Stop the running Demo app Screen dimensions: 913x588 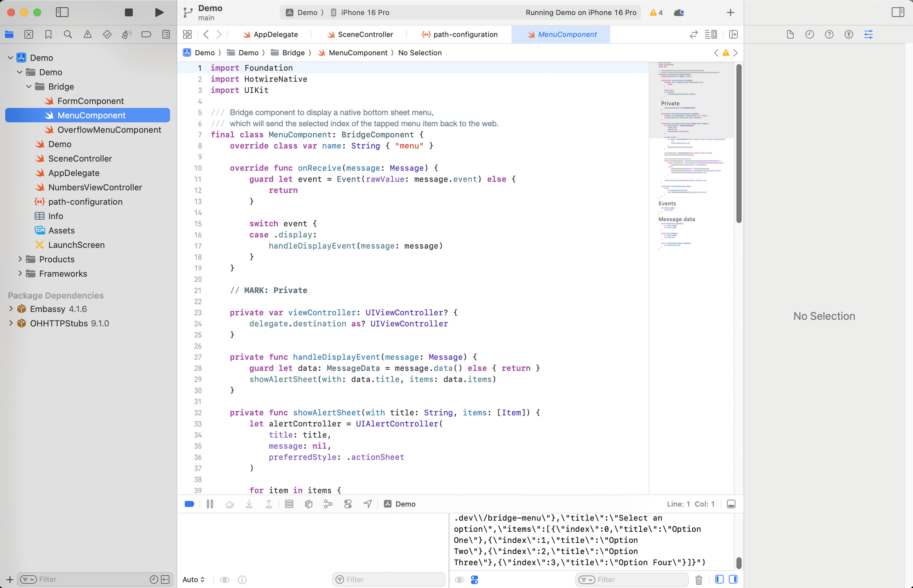(x=128, y=12)
